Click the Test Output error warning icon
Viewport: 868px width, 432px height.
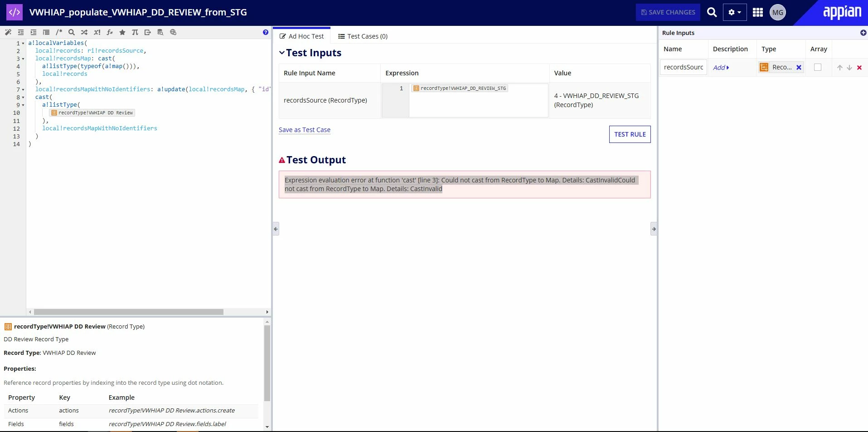[282, 160]
